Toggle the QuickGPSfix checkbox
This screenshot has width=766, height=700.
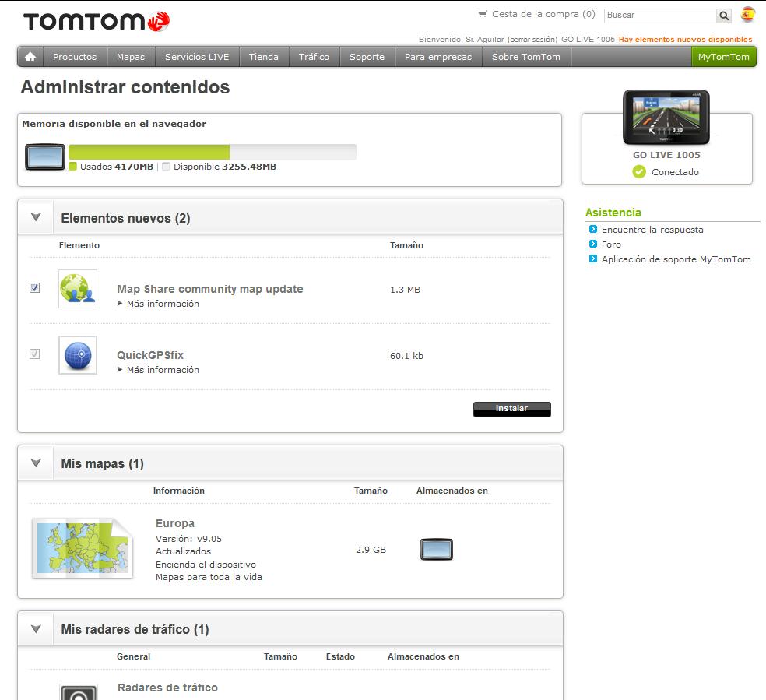34,354
